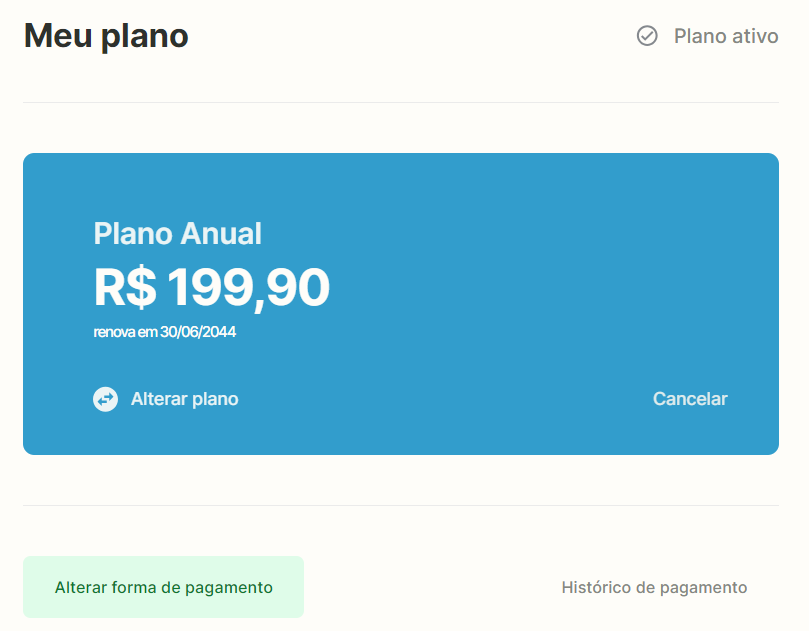Click the Alterar forma de pagamento button

pyautogui.click(x=164, y=587)
